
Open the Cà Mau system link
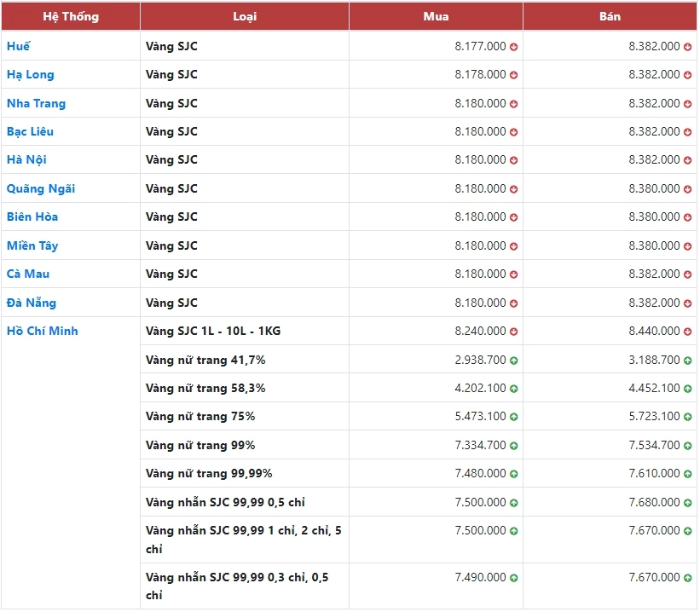tap(27, 274)
